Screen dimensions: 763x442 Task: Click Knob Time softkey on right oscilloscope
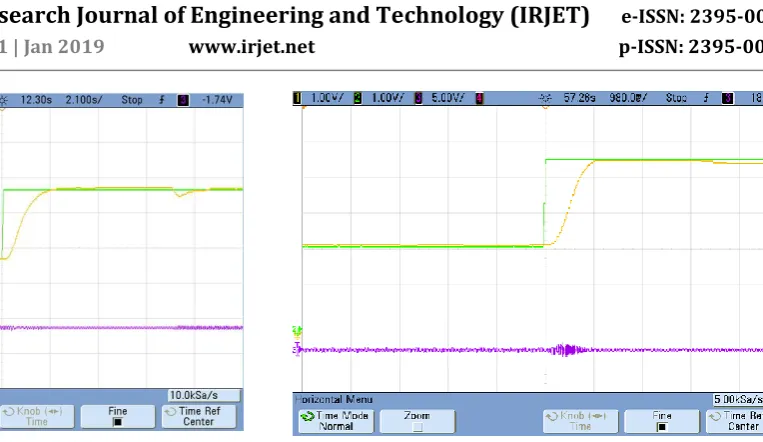coord(581,421)
